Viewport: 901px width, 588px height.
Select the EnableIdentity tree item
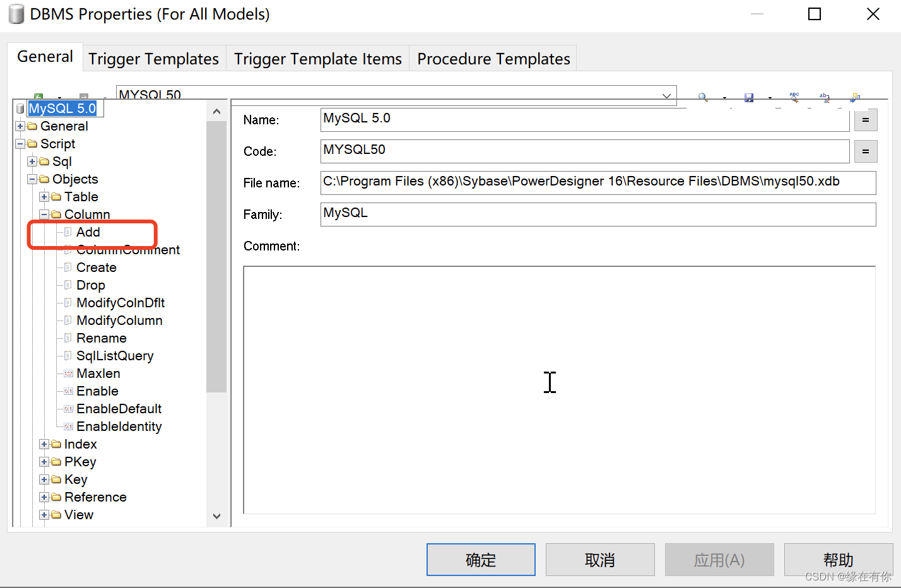(119, 426)
